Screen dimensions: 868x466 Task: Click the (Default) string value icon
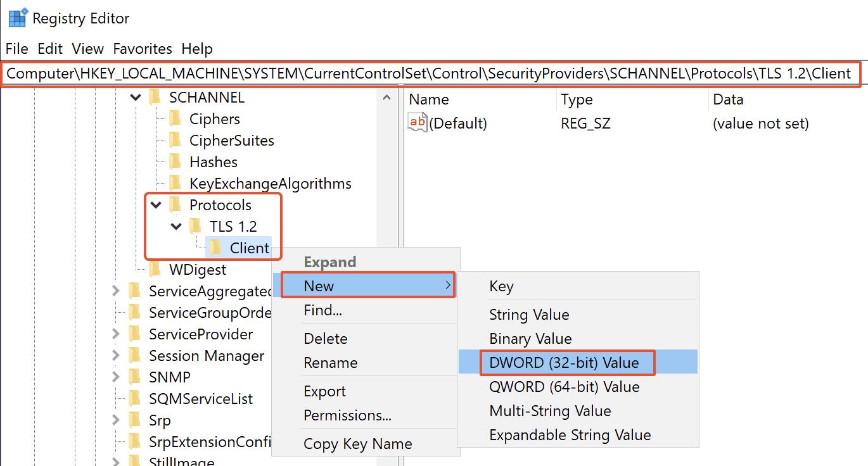(x=418, y=123)
